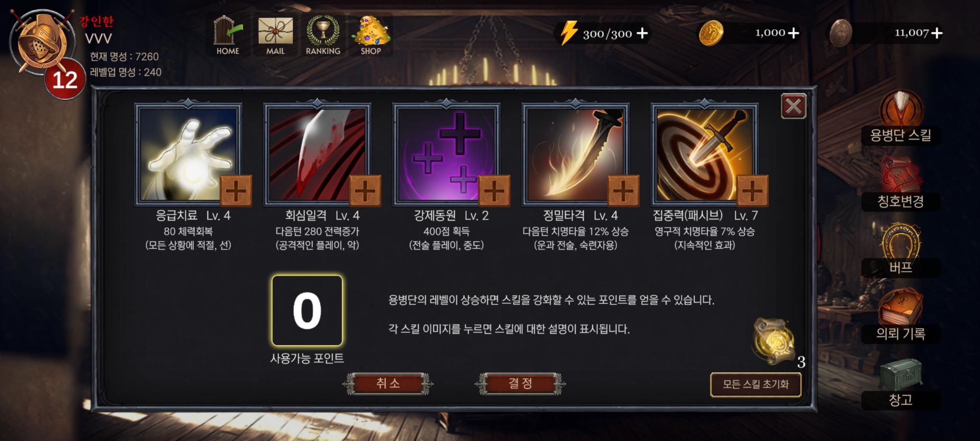Image resolution: width=980 pixels, height=441 pixels.
Task: Click the 결정 confirm button
Action: [520, 383]
